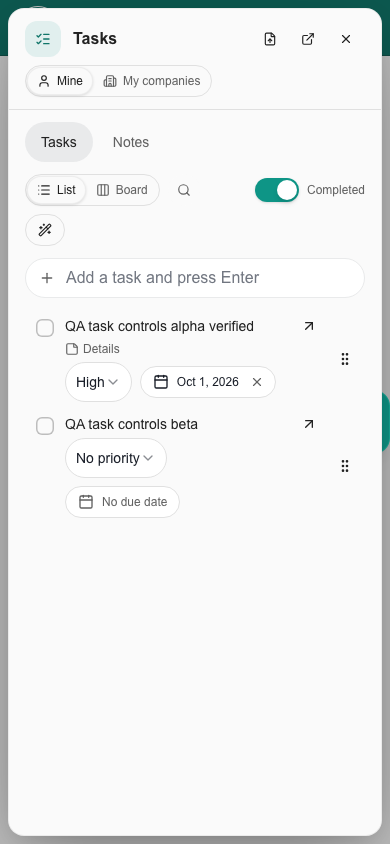Screen dimensions: 390x844
Task: Check the QA task controls alpha verified checkbox
Action: 45,328
